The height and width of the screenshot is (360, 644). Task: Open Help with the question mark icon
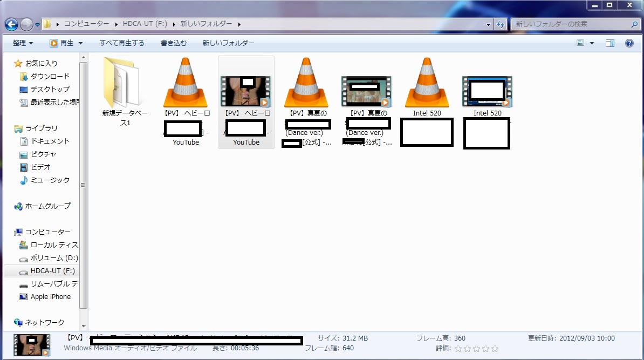pos(629,43)
